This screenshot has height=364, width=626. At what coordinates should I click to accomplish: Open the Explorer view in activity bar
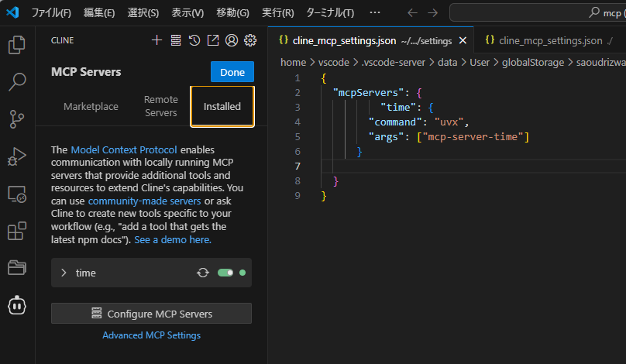pos(17,45)
